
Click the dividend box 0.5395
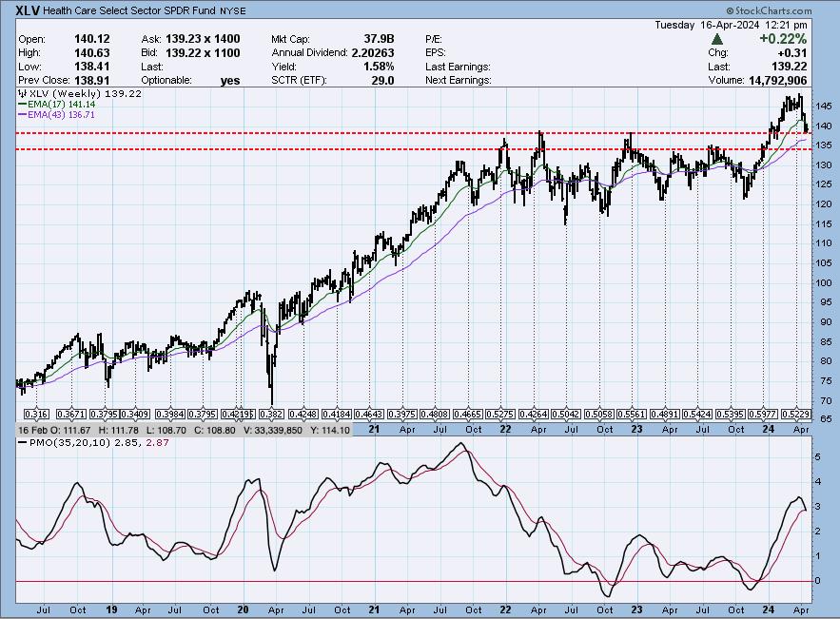[x=731, y=414]
